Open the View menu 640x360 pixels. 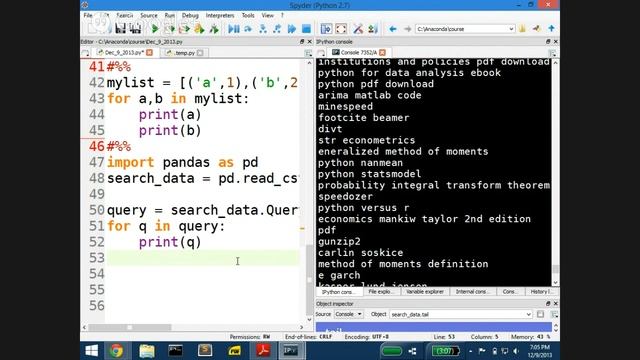pos(267,16)
